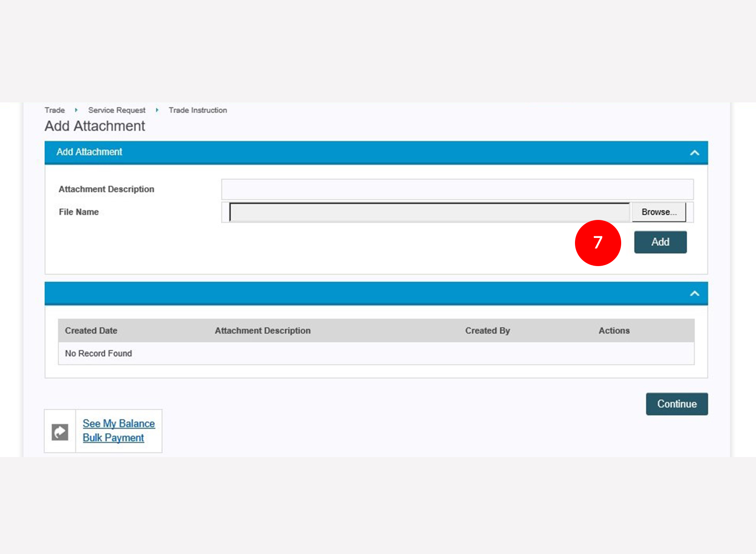Follow the Bulk Payment link
Screen dimensions: 756x554
tap(113, 438)
